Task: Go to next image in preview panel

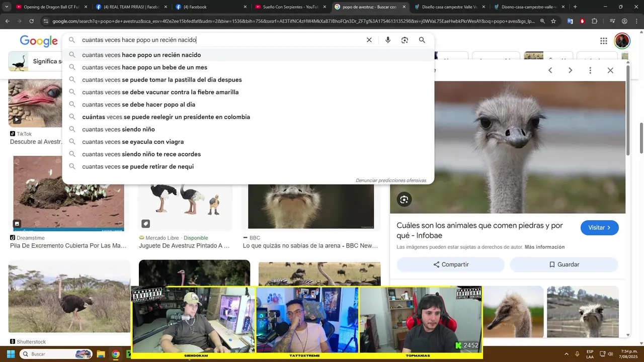Action: 570,70
